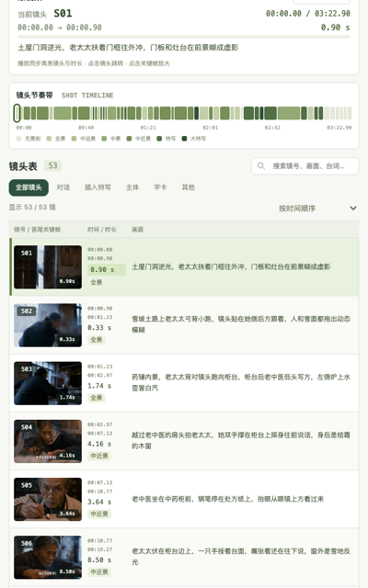Click the 0.33 s duration in S02 row
Viewport: 368px width, 588px height.
tap(99, 328)
